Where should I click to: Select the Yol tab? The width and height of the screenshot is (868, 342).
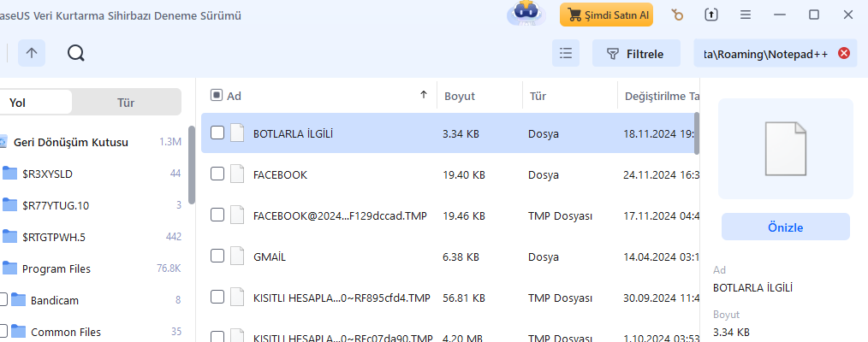[x=18, y=103]
